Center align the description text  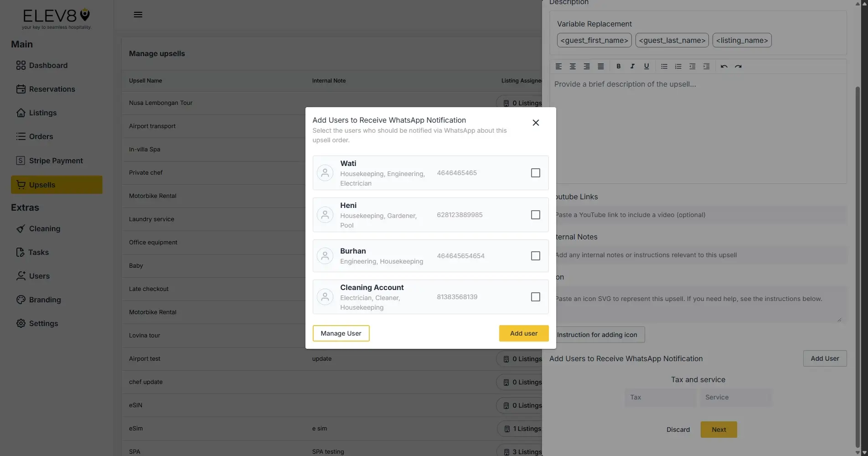(573, 66)
